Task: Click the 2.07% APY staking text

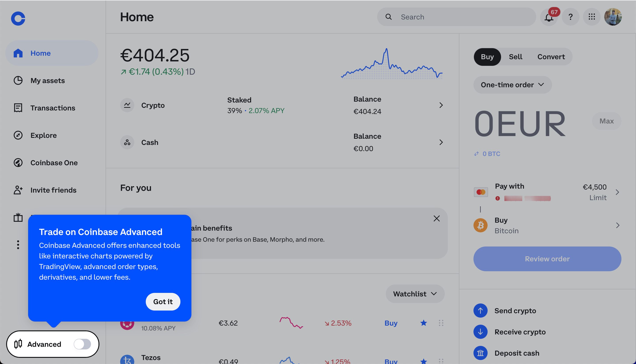Action: click(x=266, y=110)
